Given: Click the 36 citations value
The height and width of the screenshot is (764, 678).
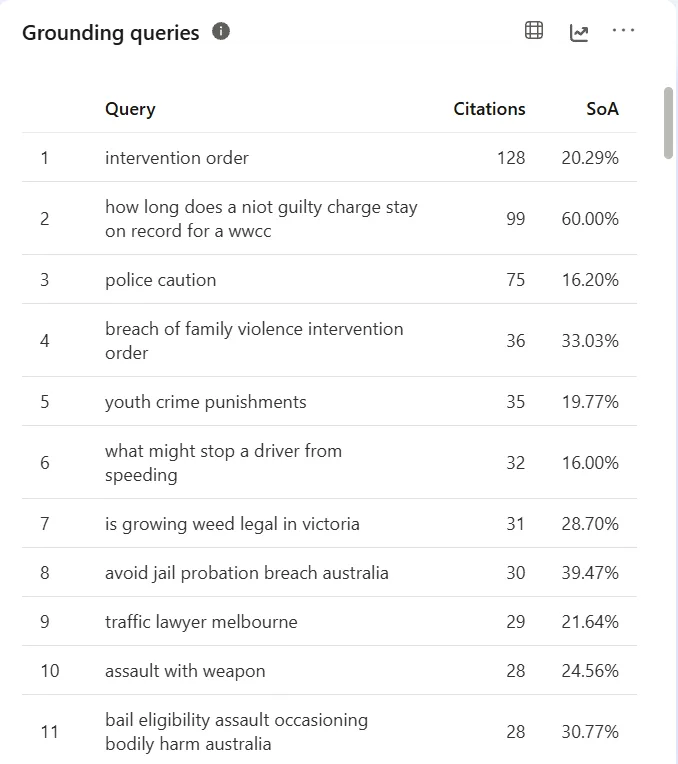Looking at the screenshot, I should pyautogui.click(x=516, y=341).
